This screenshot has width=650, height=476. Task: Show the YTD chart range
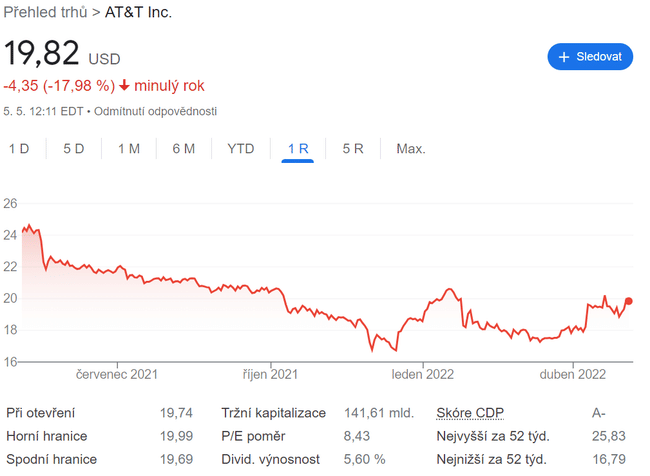coord(241,149)
